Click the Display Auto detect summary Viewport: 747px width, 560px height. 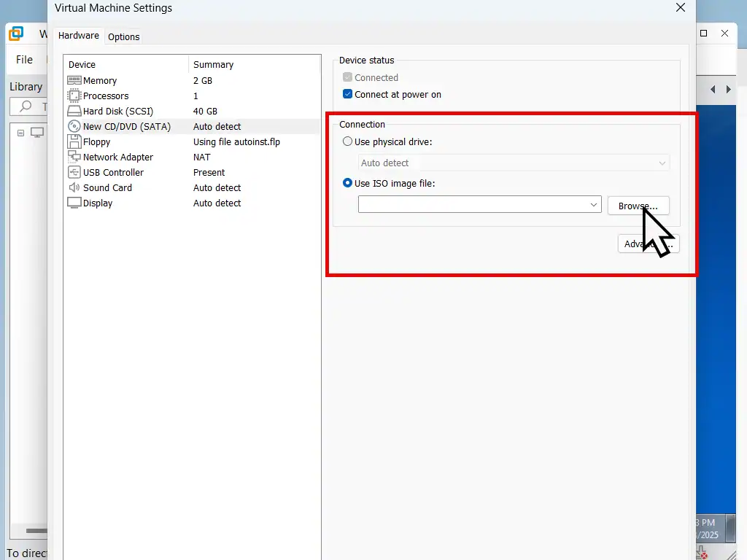pos(217,203)
